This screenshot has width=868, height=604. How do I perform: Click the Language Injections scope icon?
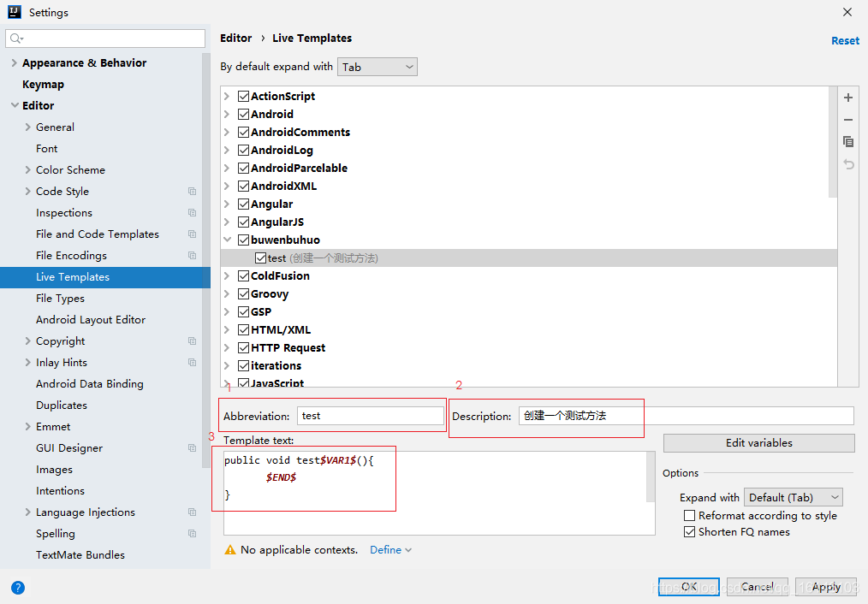coord(192,512)
